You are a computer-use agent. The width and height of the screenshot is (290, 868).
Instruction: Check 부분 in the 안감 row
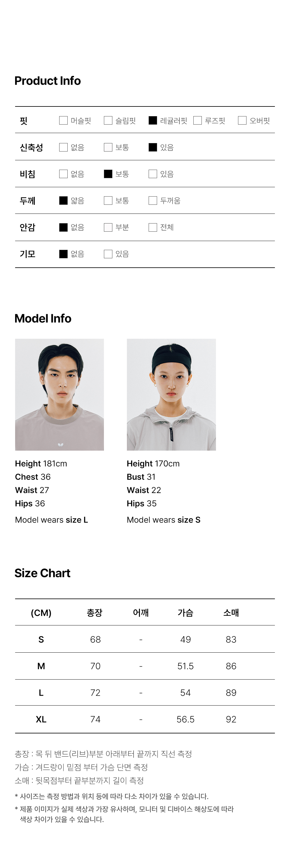pyautogui.click(x=108, y=227)
